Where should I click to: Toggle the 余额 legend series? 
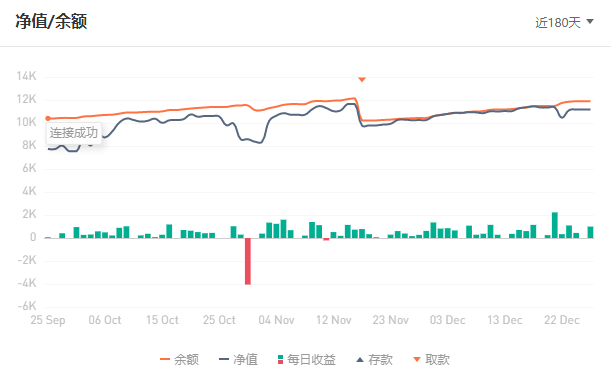[x=179, y=359]
